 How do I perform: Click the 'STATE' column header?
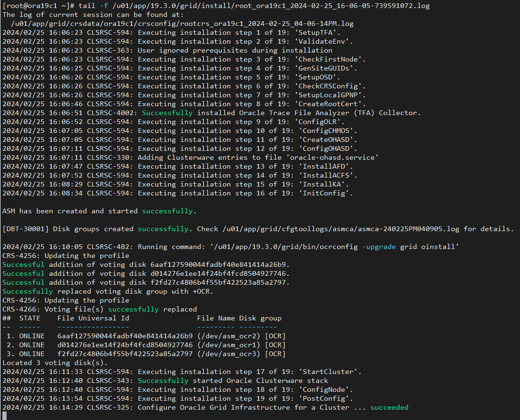point(30,319)
